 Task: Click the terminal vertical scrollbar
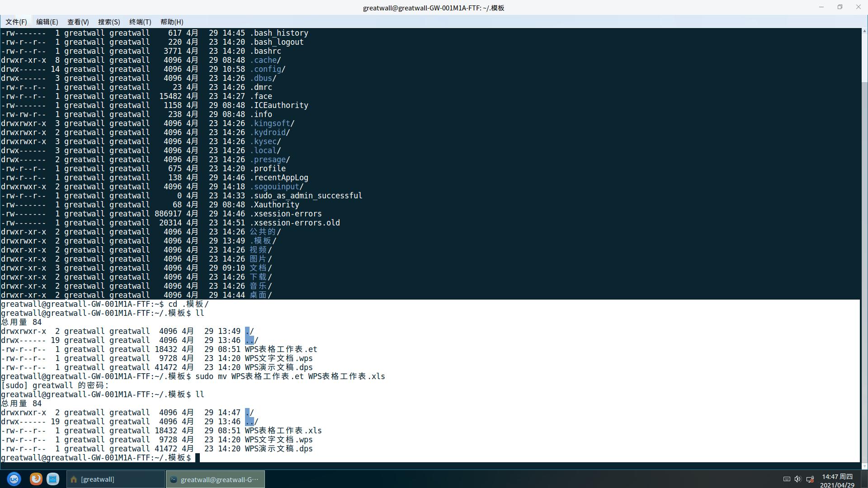864,271
